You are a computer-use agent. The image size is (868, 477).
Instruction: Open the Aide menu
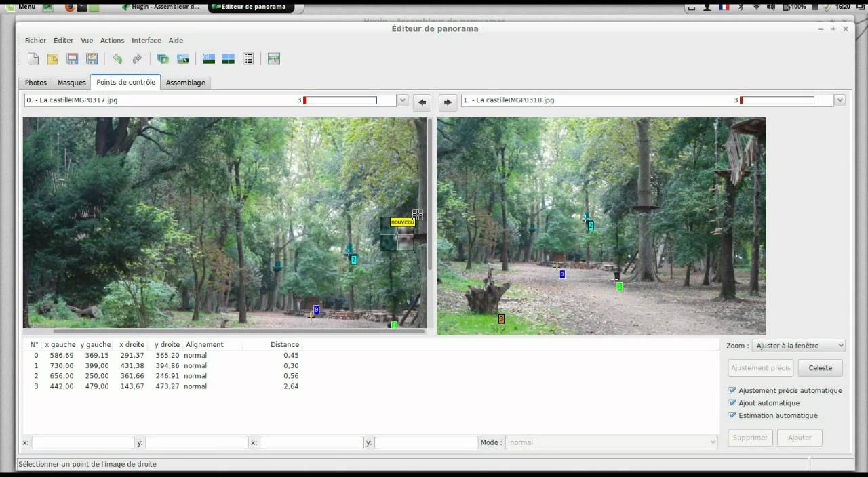[x=176, y=41]
